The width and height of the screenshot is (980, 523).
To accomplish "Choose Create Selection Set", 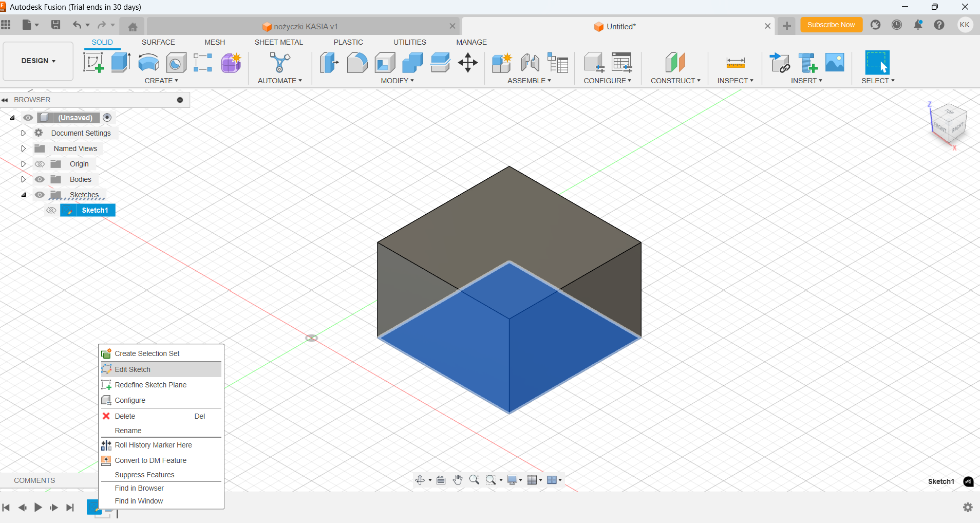I will (x=161, y=353).
